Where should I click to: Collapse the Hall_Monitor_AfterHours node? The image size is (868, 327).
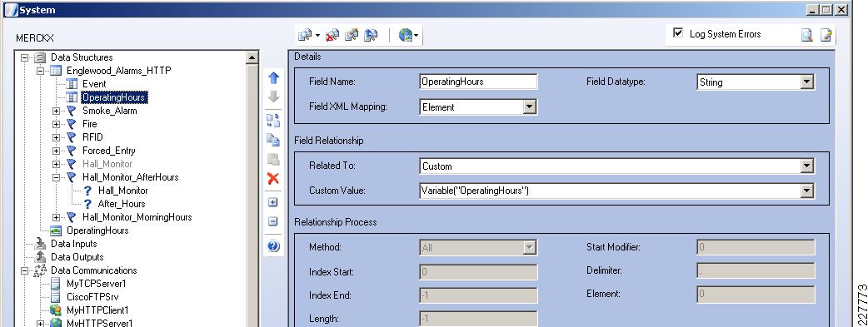(x=56, y=177)
